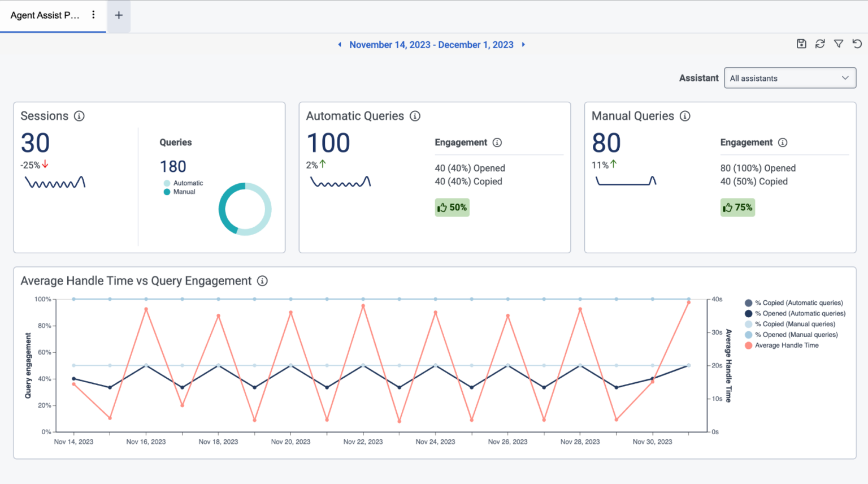Image resolution: width=868 pixels, height=484 pixels.
Task: Click the reset dashboard icon
Action: pos(857,44)
